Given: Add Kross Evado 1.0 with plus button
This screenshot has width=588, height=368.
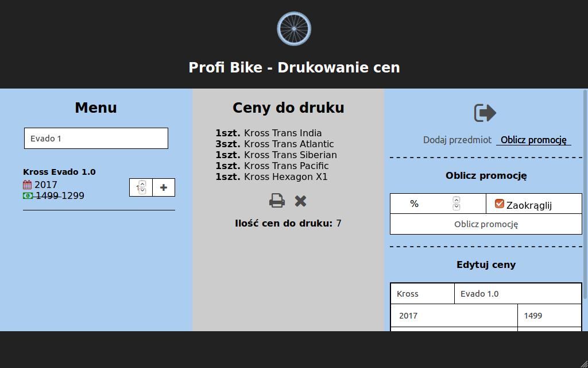Looking at the screenshot, I should point(164,187).
